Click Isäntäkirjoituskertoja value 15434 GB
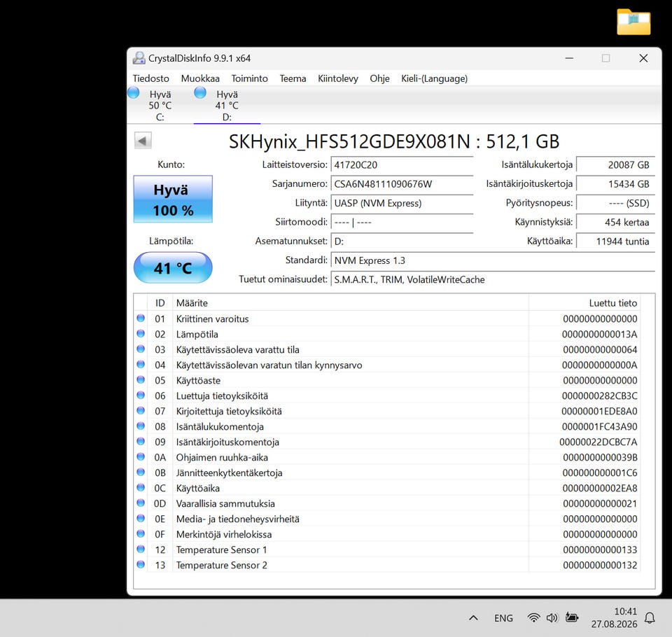 click(615, 184)
